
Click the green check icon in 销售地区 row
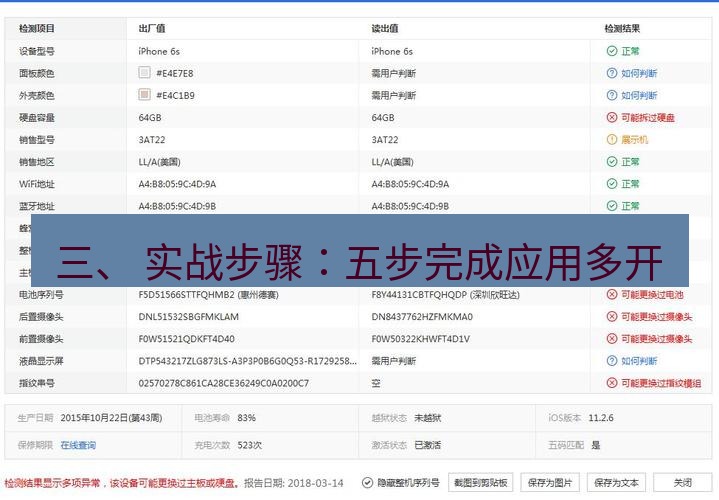612,161
